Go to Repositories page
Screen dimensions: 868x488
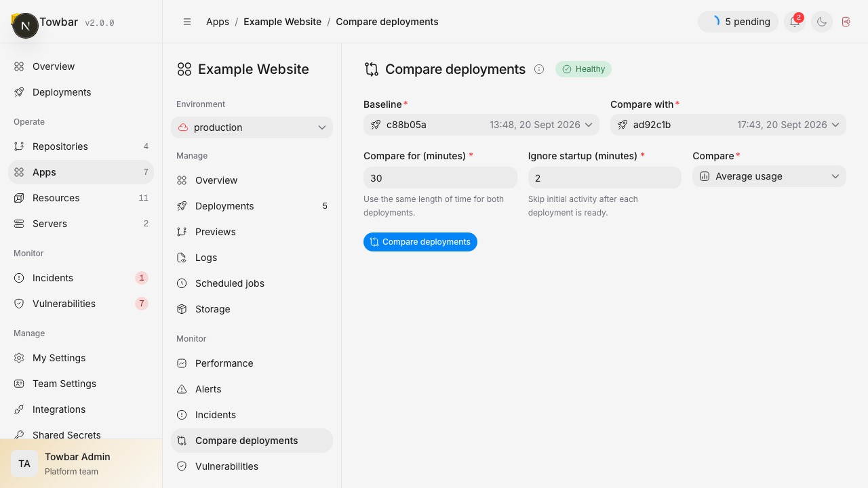click(x=81, y=146)
